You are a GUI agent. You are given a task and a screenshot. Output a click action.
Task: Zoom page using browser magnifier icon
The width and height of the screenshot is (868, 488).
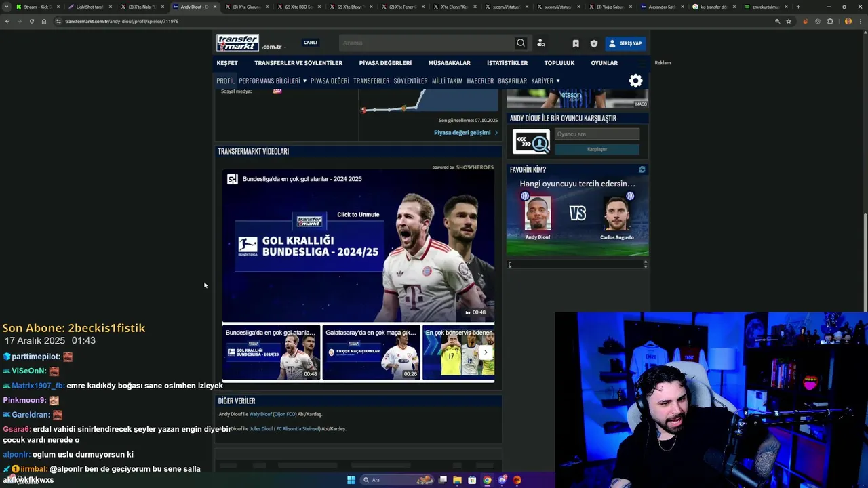777,21
